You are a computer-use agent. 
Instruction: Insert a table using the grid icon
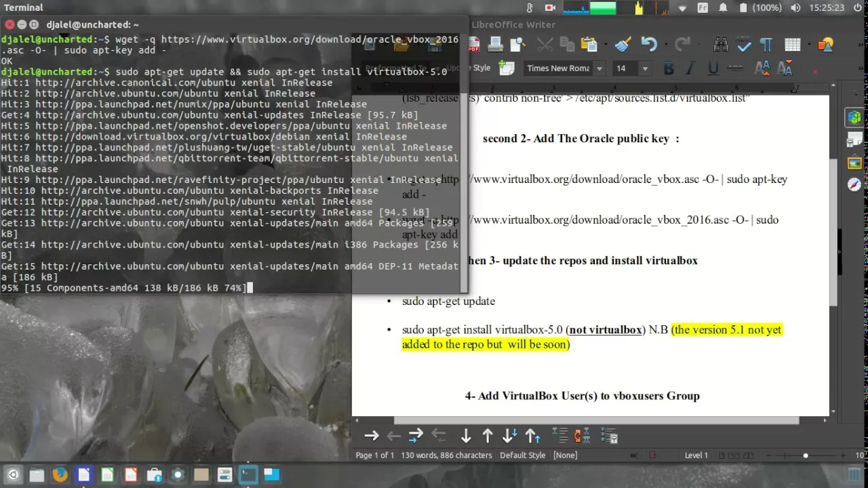(x=792, y=45)
